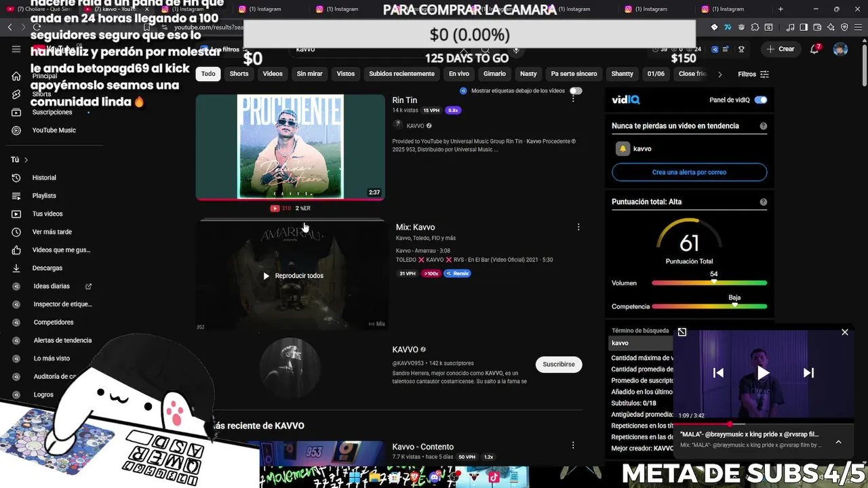Click Crea una alerta por correo

pos(689,172)
